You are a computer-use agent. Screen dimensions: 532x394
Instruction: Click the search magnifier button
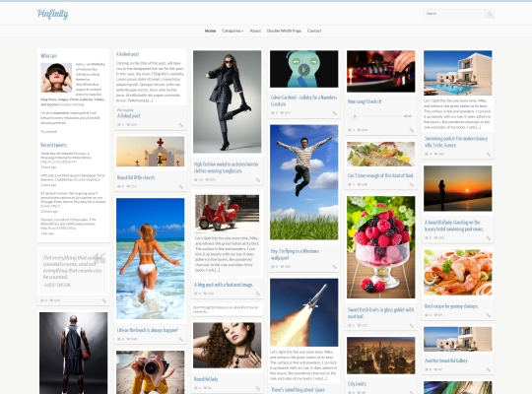490,14
